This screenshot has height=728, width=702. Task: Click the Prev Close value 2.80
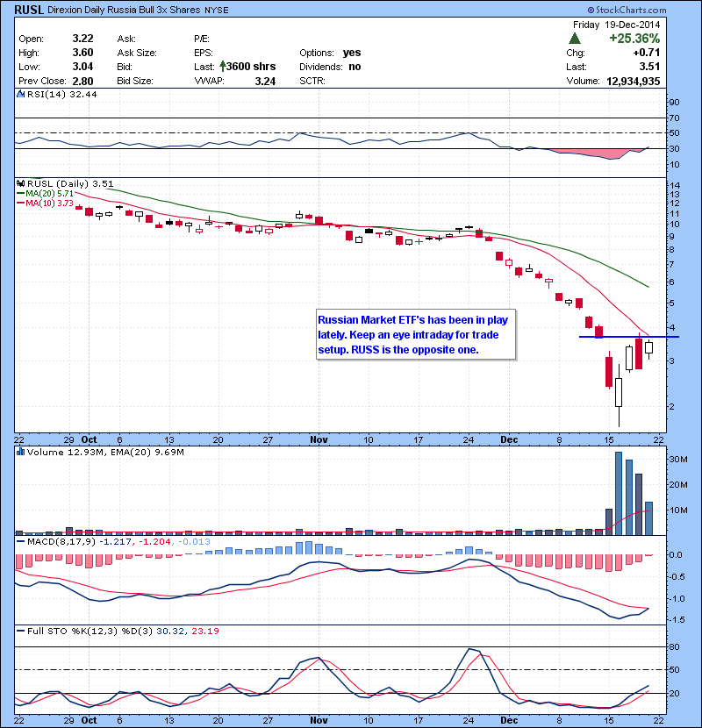click(82, 82)
